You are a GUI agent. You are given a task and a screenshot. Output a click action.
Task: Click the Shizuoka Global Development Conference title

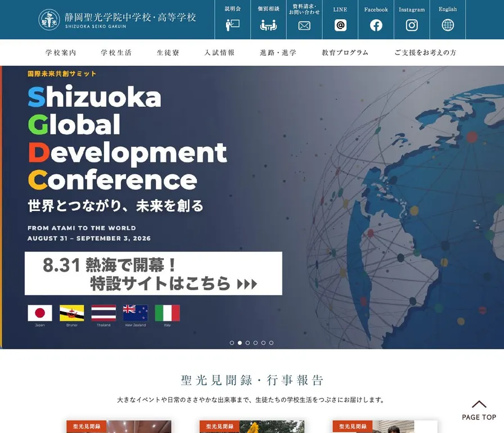pos(127,138)
